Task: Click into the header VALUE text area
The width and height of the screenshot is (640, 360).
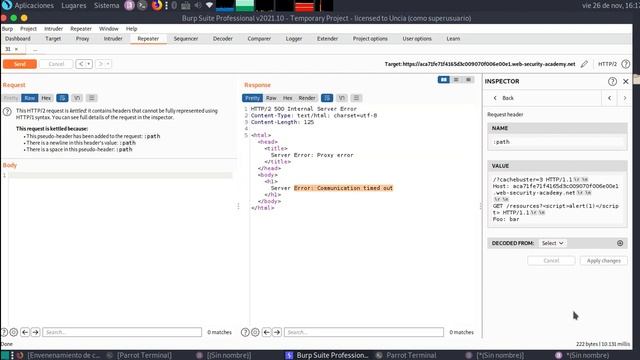Action: [x=557, y=199]
